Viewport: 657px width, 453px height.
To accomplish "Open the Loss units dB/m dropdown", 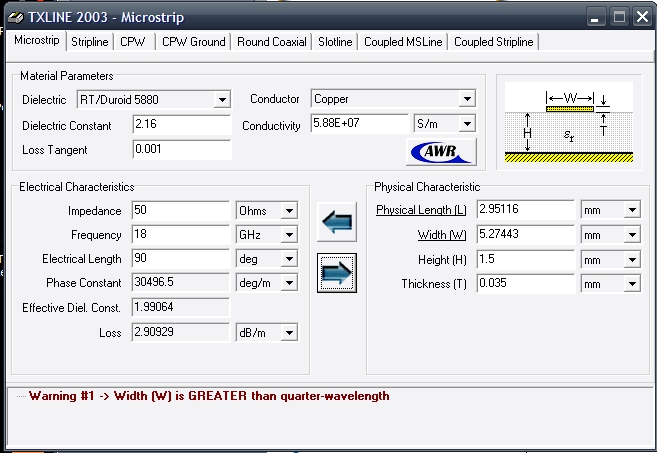I will point(289,332).
